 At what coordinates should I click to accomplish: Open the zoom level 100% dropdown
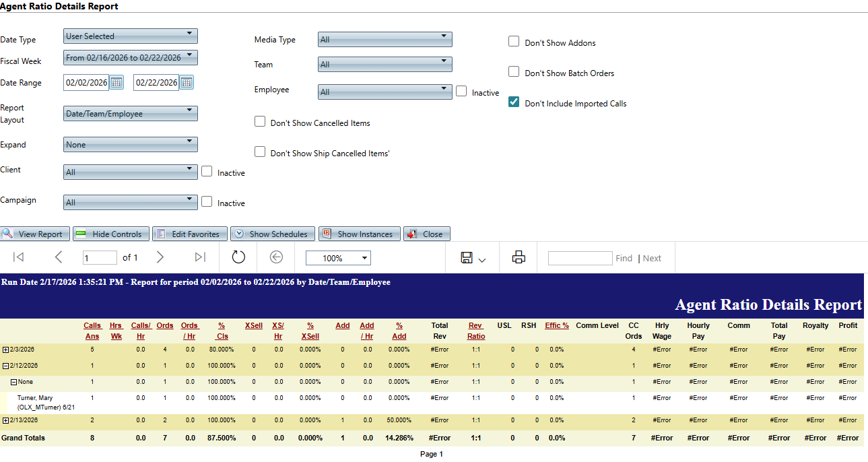point(338,258)
